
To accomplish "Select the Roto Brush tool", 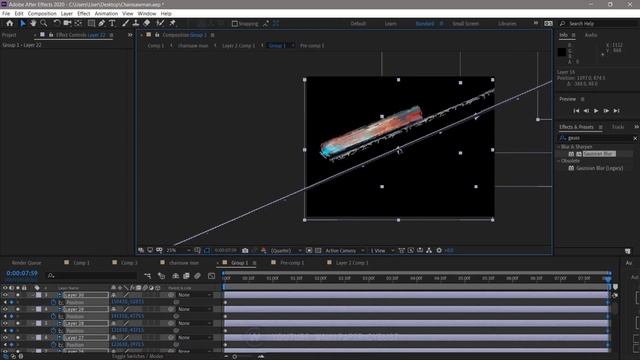I will 160,24.
